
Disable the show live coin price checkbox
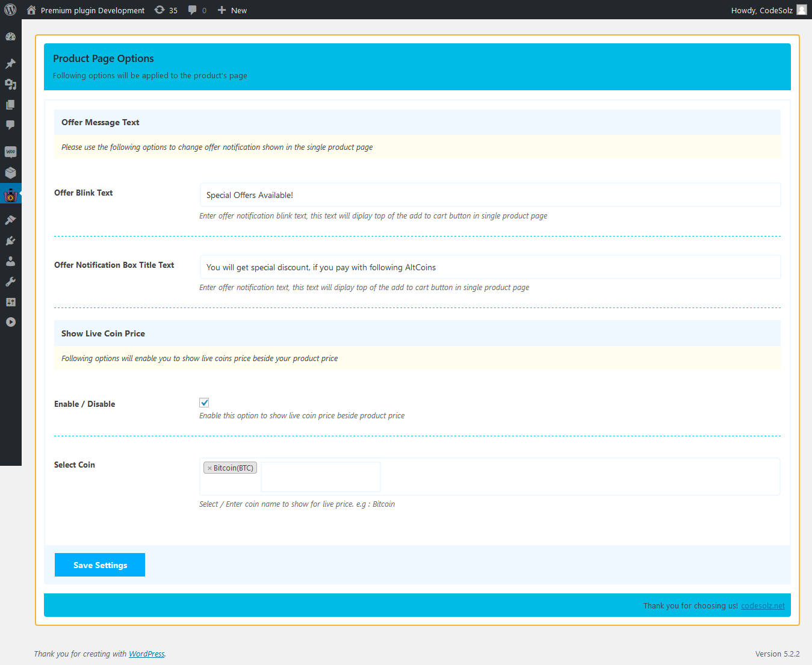(x=204, y=403)
